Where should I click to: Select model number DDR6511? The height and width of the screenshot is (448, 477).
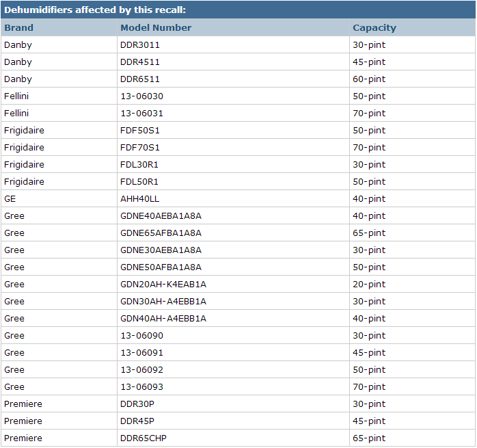pyautogui.click(x=140, y=79)
